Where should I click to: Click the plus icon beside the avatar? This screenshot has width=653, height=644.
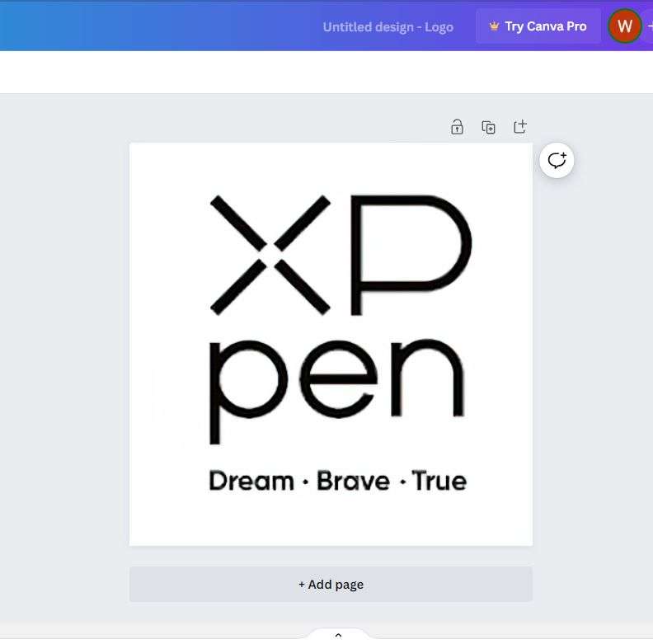[649, 26]
